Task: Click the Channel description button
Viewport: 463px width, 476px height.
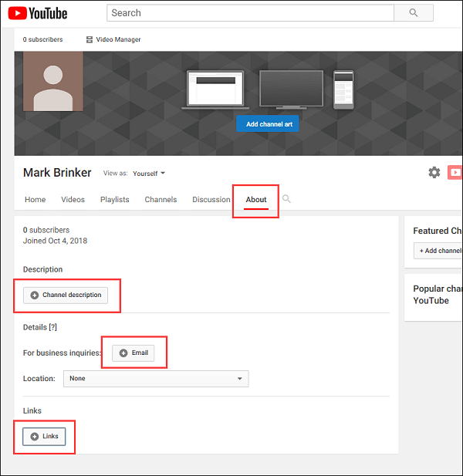Action: click(x=66, y=295)
